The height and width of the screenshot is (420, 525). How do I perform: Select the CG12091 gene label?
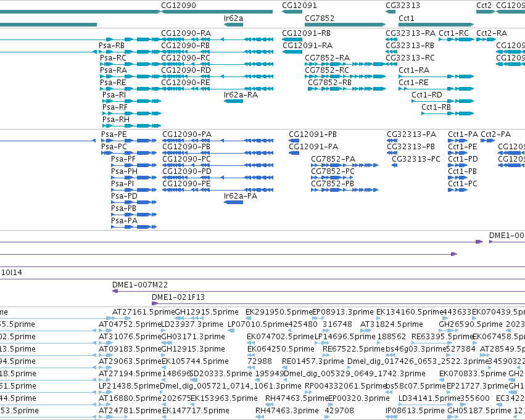pos(299,6)
